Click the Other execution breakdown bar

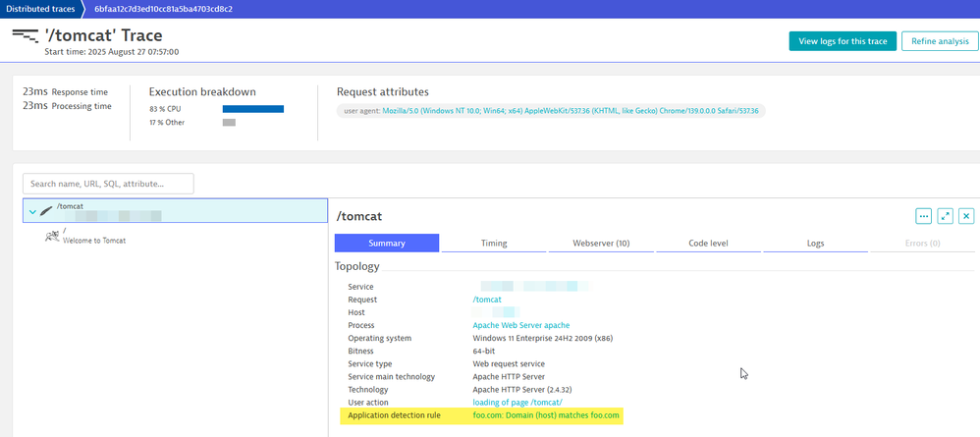point(229,123)
